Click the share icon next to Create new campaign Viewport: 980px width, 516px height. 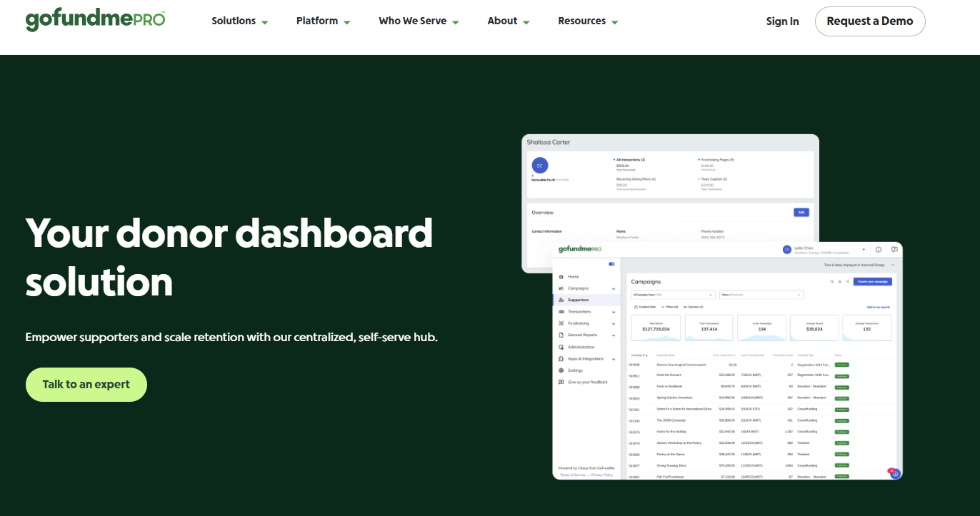point(848,282)
